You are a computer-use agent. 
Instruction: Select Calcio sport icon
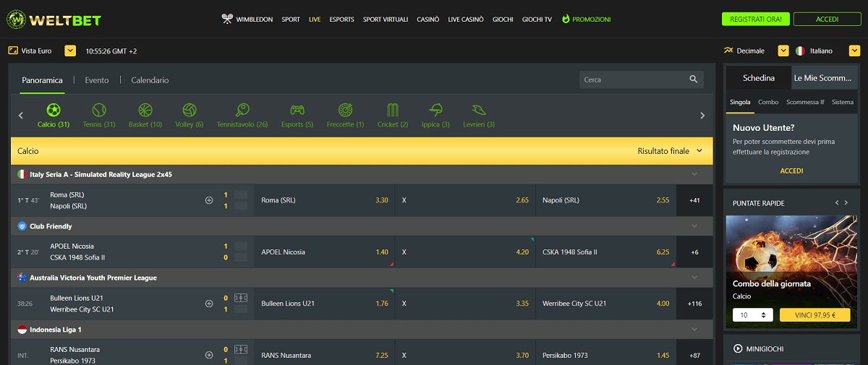pos(54,111)
